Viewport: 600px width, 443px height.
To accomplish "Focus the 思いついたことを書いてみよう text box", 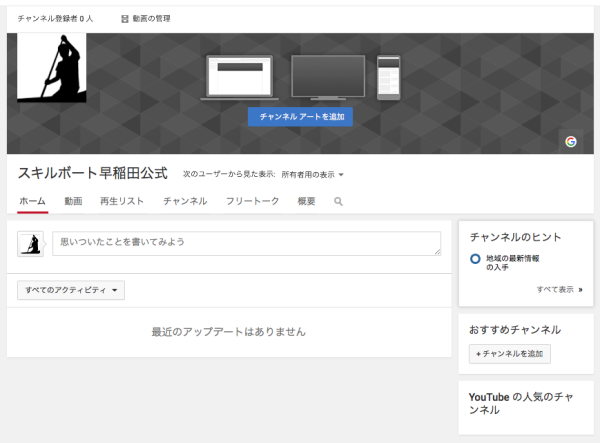I will pos(247,243).
